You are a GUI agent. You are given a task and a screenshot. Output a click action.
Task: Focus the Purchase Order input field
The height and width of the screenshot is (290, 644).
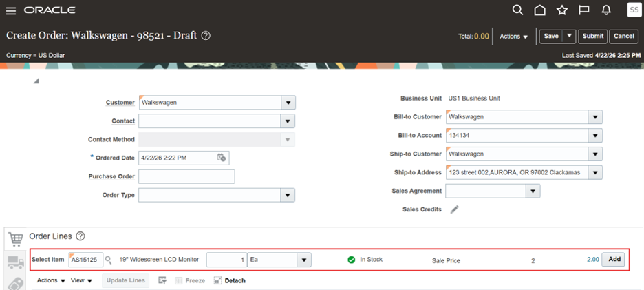coord(186,176)
